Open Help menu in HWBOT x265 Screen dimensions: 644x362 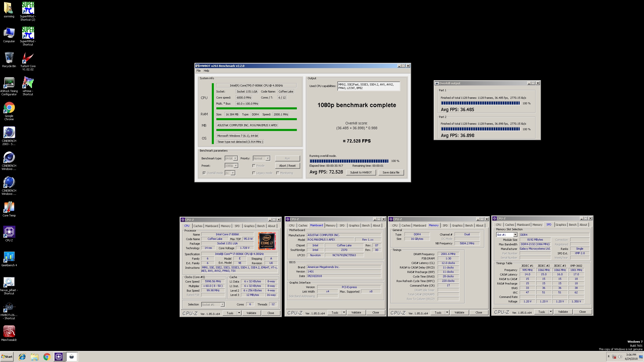(x=207, y=71)
